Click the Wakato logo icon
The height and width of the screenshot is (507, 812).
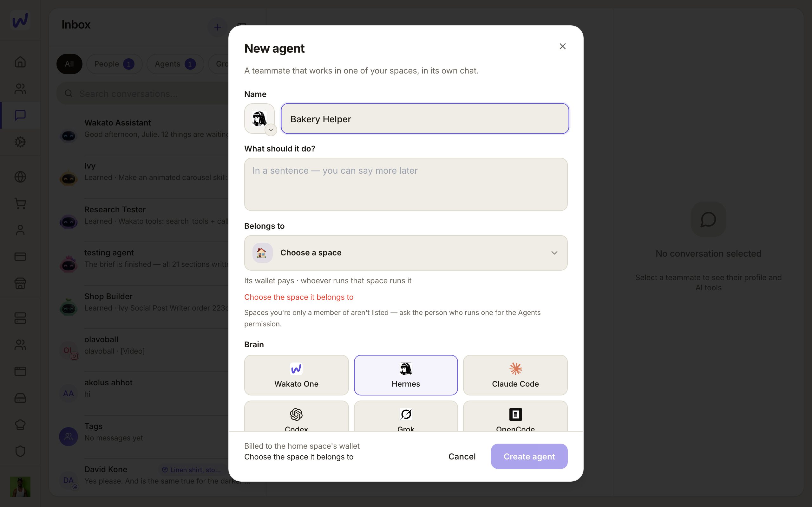pos(20,20)
